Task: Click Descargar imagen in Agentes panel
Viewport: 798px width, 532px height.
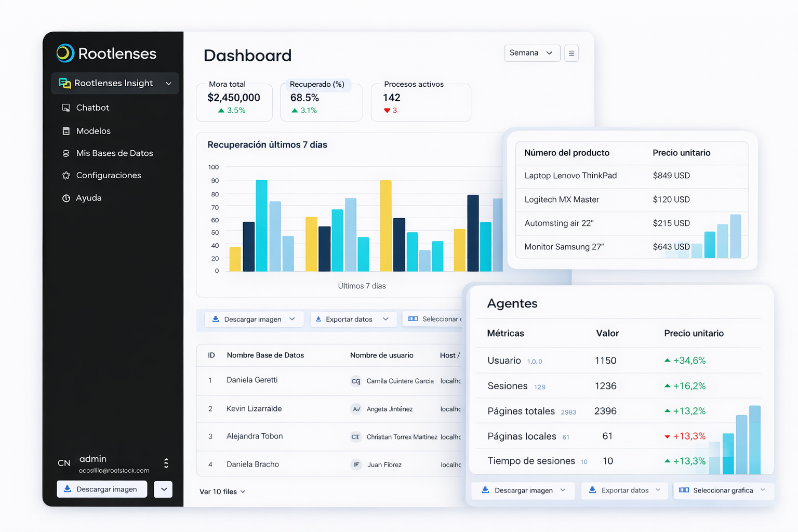Action: (523, 490)
